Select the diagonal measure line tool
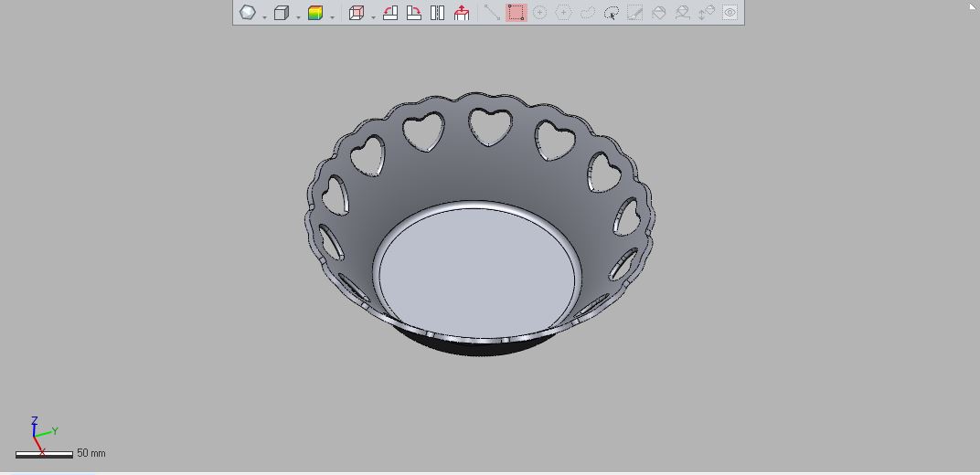This screenshot has height=475, width=980. click(x=492, y=13)
